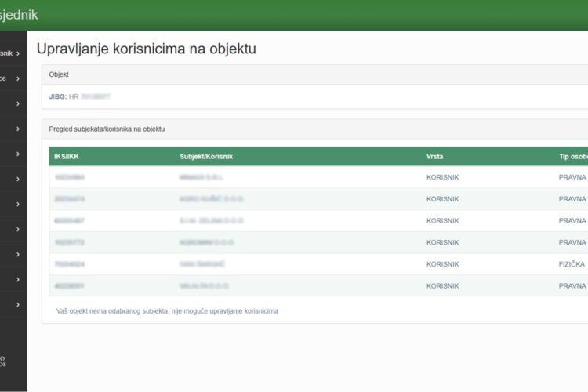Click the third chevron in the sidebar
The height and width of the screenshot is (392, 588).
coord(17,103)
